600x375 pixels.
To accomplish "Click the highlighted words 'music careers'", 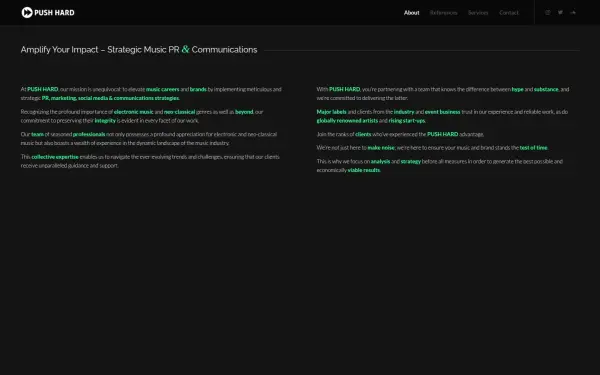I will point(163,89).
